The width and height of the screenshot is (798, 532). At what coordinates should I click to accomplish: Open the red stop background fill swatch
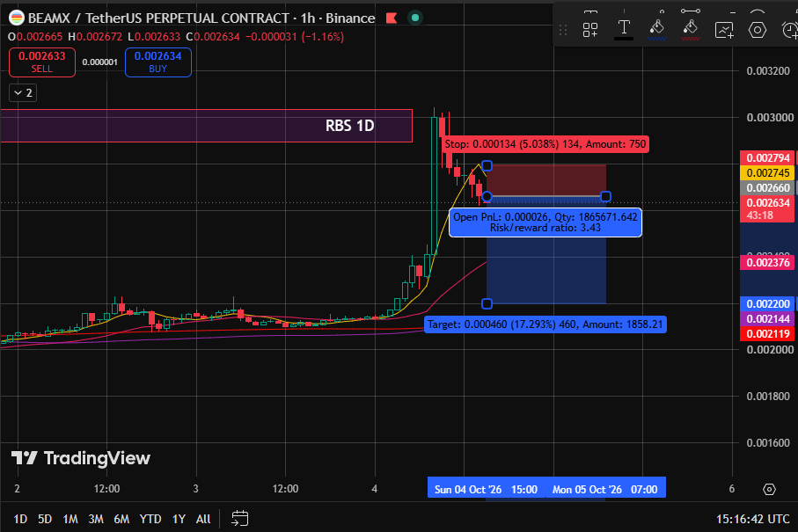coord(690,29)
